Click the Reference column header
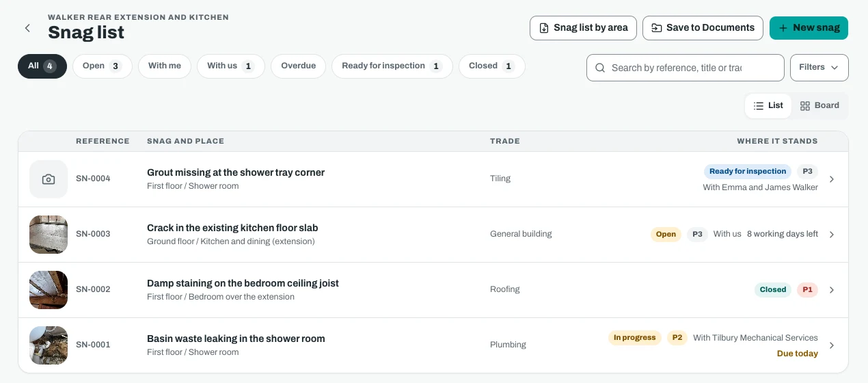The image size is (868, 383). (x=103, y=142)
